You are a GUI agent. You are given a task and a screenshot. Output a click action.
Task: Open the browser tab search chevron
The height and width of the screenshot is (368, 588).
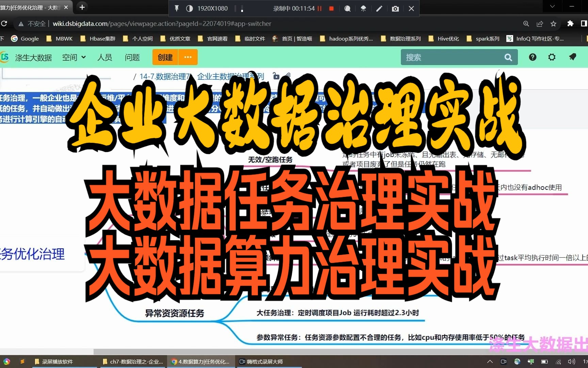coord(552,6)
